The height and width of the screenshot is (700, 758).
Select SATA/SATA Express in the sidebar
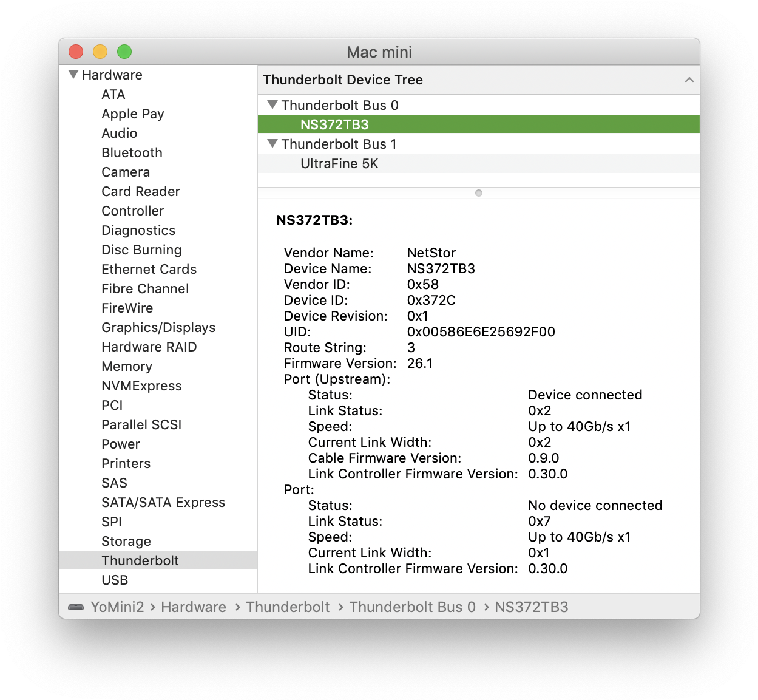pyautogui.click(x=163, y=502)
